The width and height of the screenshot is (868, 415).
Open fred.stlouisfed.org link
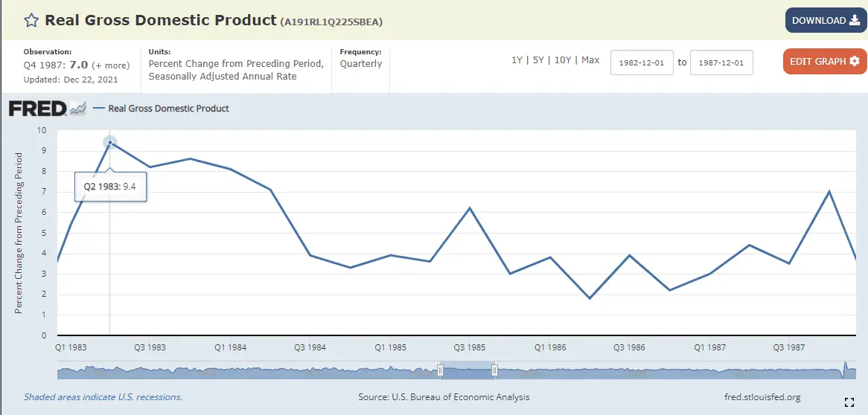click(762, 397)
